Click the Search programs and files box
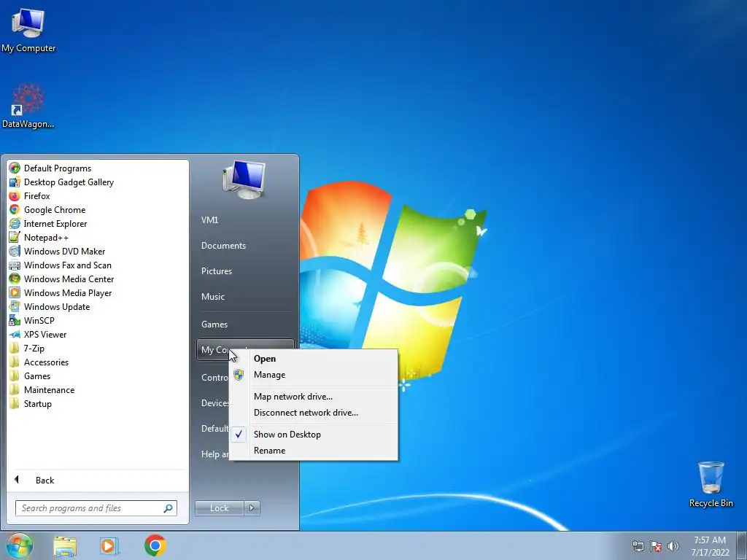747x560 pixels. (96, 508)
